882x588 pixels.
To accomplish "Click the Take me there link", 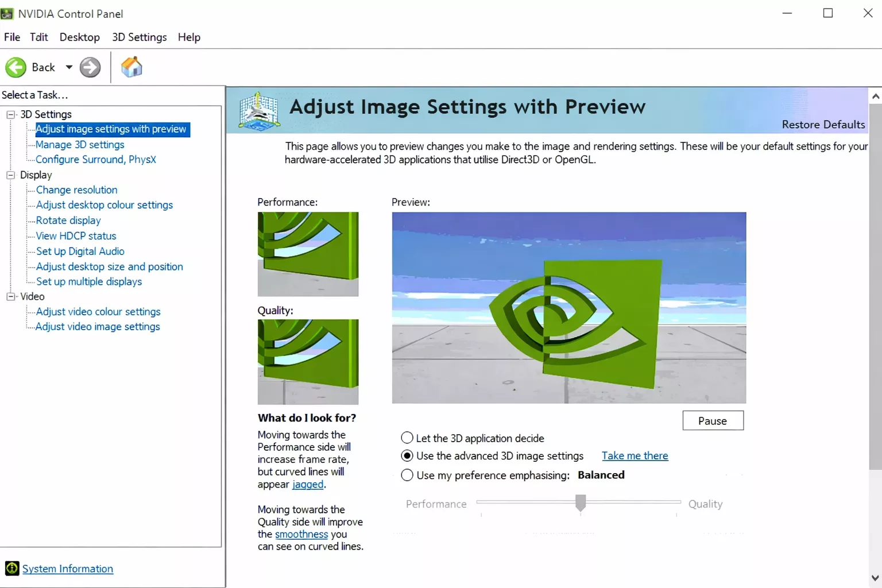I will click(635, 456).
